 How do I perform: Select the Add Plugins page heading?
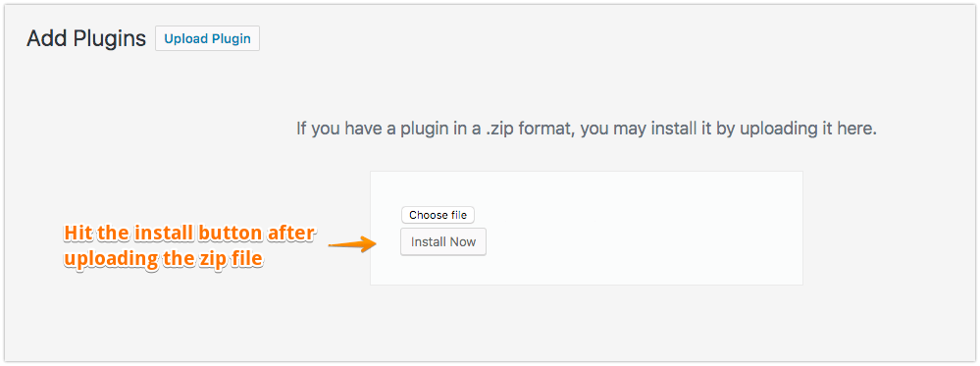tap(86, 39)
